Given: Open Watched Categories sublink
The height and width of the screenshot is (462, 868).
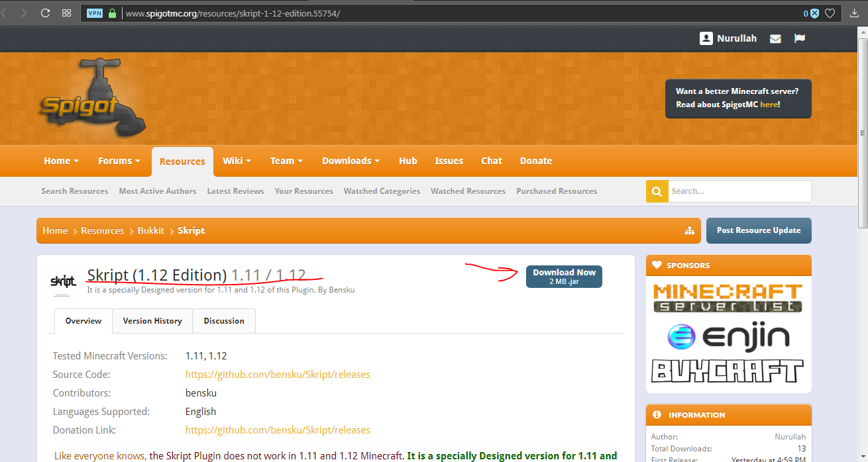Looking at the screenshot, I should click(x=382, y=191).
